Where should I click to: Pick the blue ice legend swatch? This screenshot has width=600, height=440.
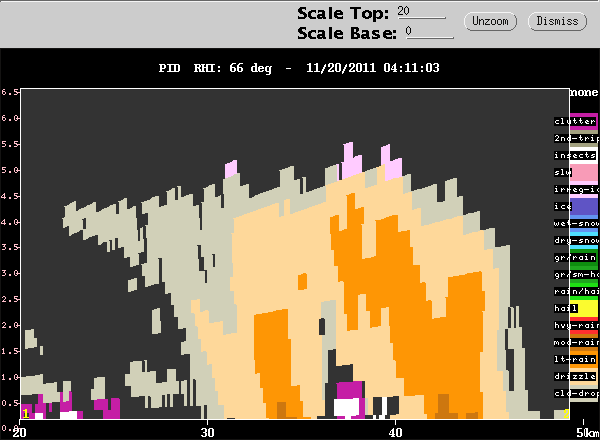[584, 207]
